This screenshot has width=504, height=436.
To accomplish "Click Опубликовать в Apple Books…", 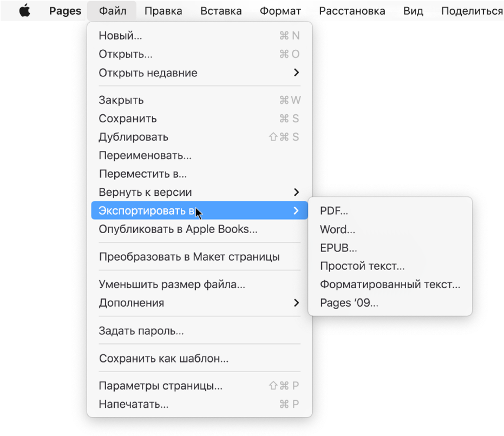I will pos(178,229).
